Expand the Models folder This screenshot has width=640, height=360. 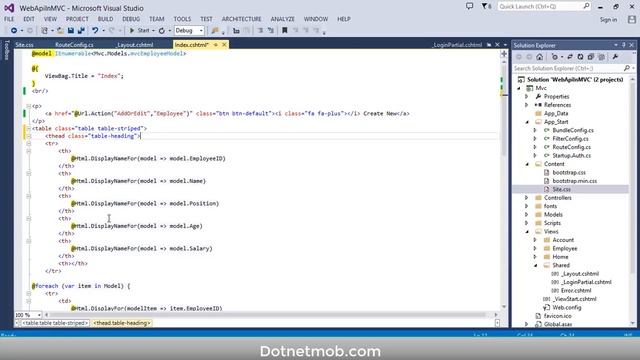click(527, 215)
